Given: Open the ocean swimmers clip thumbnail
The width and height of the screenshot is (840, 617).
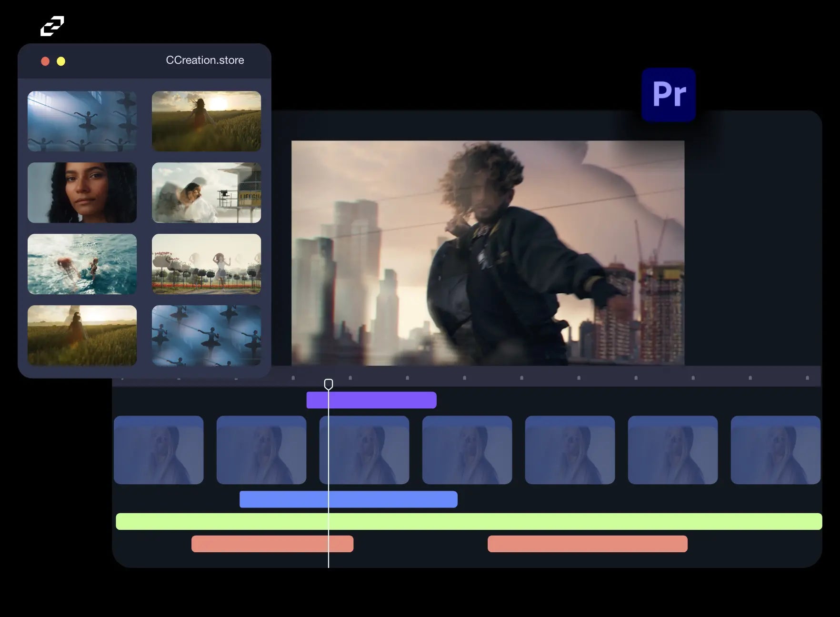Looking at the screenshot, I should [x=82, y=264].
